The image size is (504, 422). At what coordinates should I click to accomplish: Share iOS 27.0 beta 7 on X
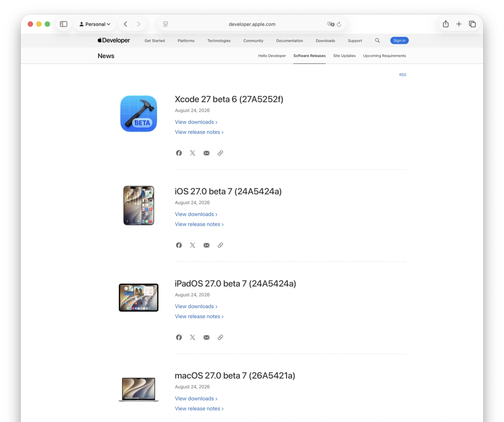click(x=193, y=245)
